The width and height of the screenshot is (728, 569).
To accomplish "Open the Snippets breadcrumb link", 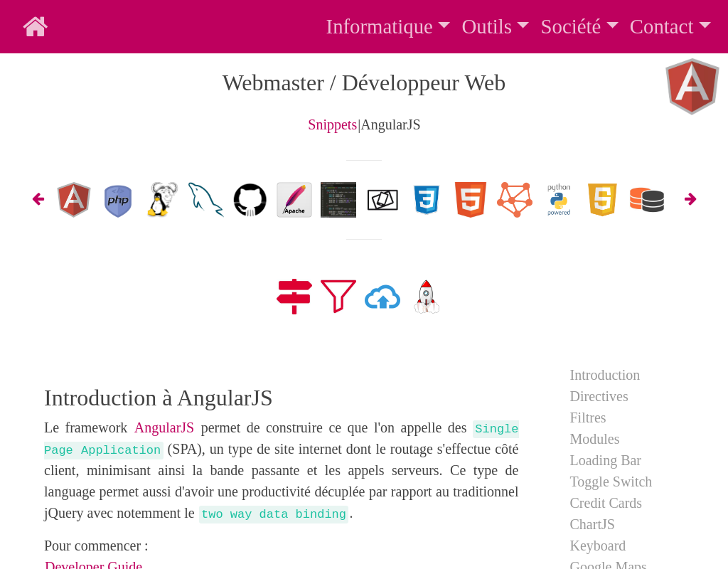I will (x=333, y=125).
